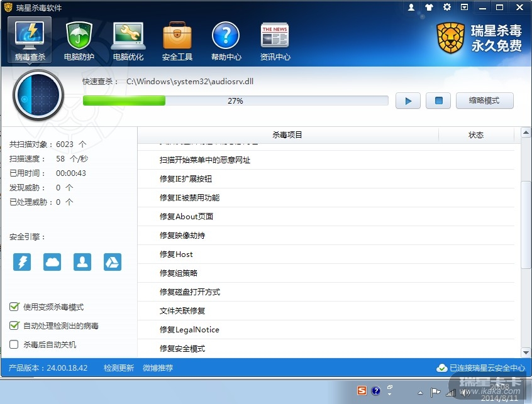Click the lightning security engine icon
This screenshot has width=532, height=404.
22,262
